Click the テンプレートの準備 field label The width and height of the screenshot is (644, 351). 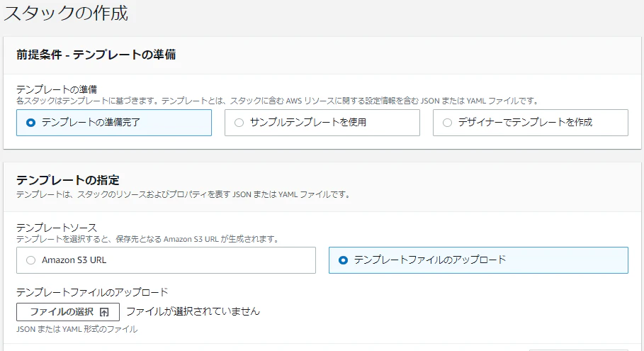pos(57,89)
